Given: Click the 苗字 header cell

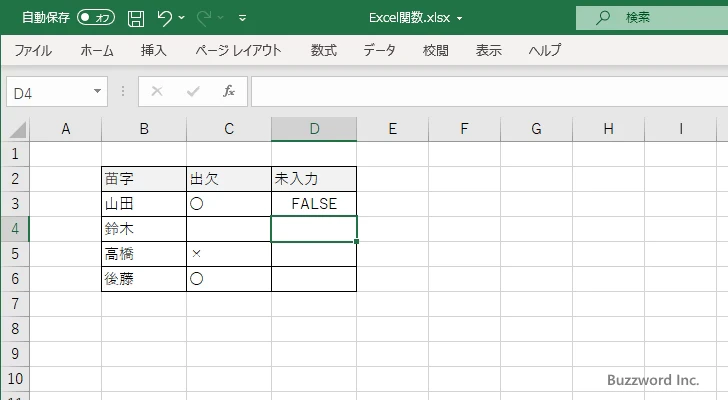Looking at the screenshot, I should coord(144,179).
